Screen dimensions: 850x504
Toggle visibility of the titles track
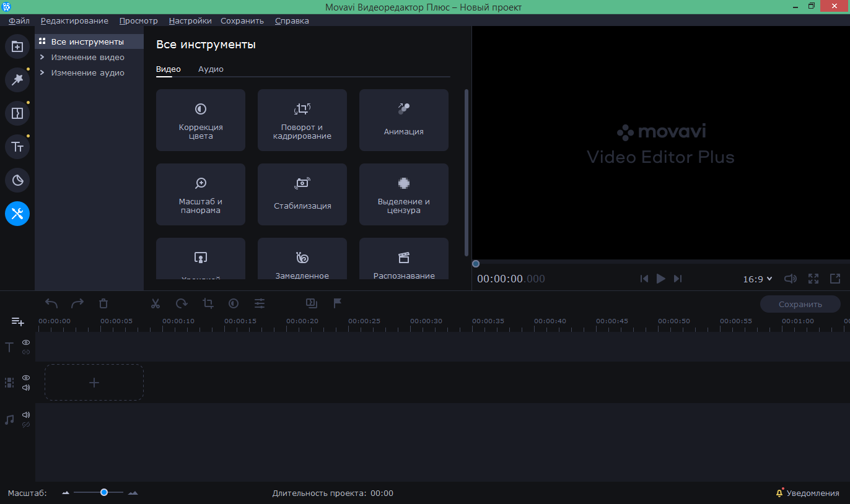[x=25, y=342]
